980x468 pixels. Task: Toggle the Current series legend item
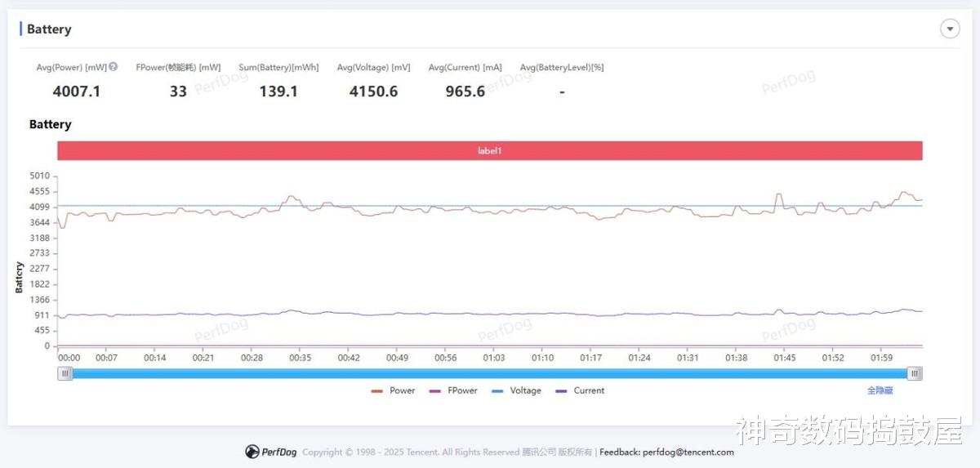click(x=580, y=390)
